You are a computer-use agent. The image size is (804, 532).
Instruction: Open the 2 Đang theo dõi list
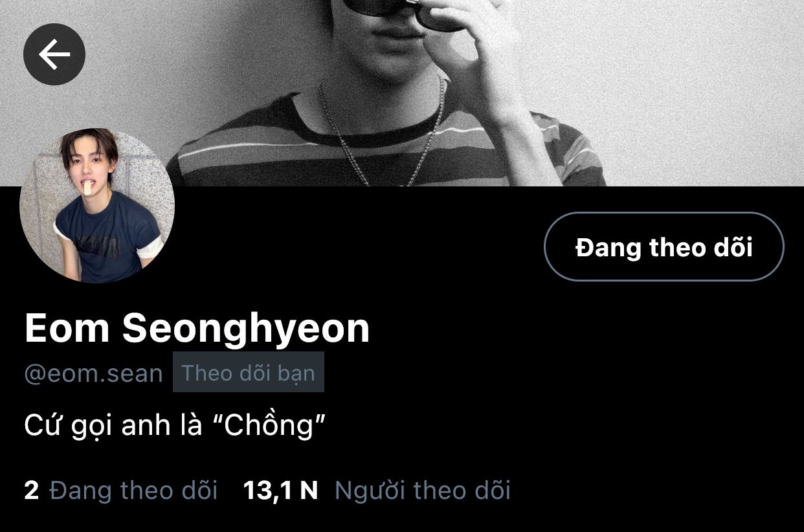(120, 490)
